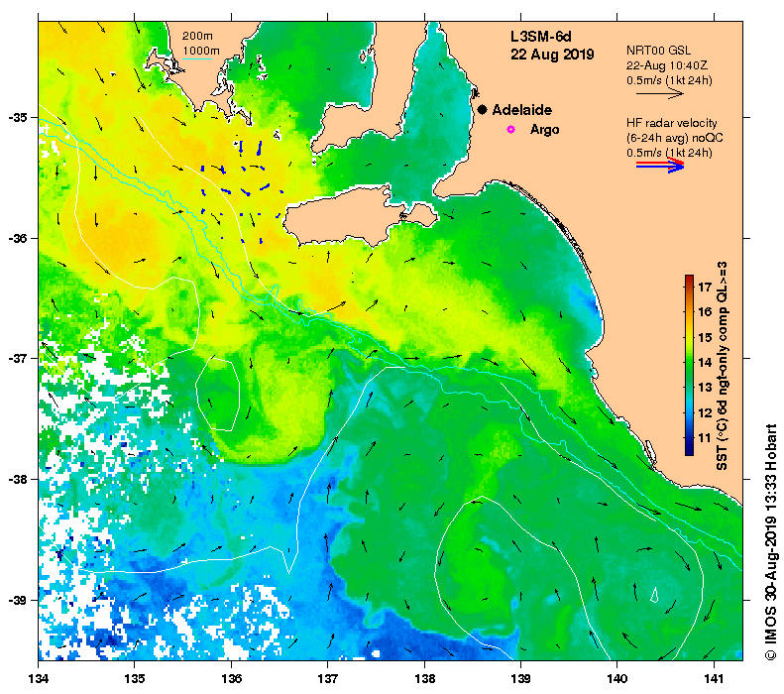784x694 pixels.
Task: Click the small white triangle marker near 140.4E
Action: click(x=654, y=595)
